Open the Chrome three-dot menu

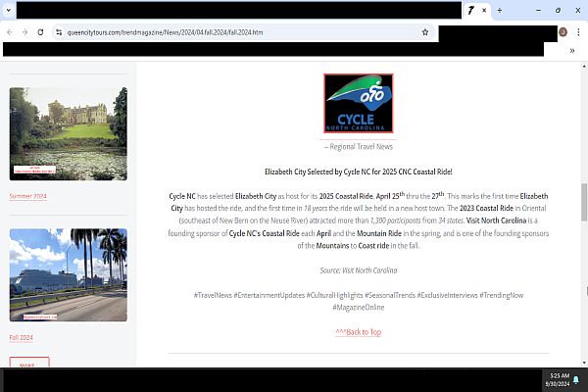coord(578,31)
